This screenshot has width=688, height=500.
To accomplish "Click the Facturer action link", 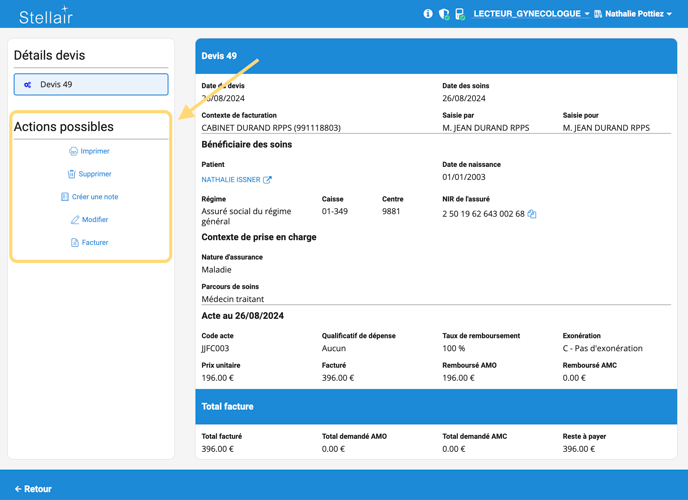I will pyautogui.click(x=95, y=243).
